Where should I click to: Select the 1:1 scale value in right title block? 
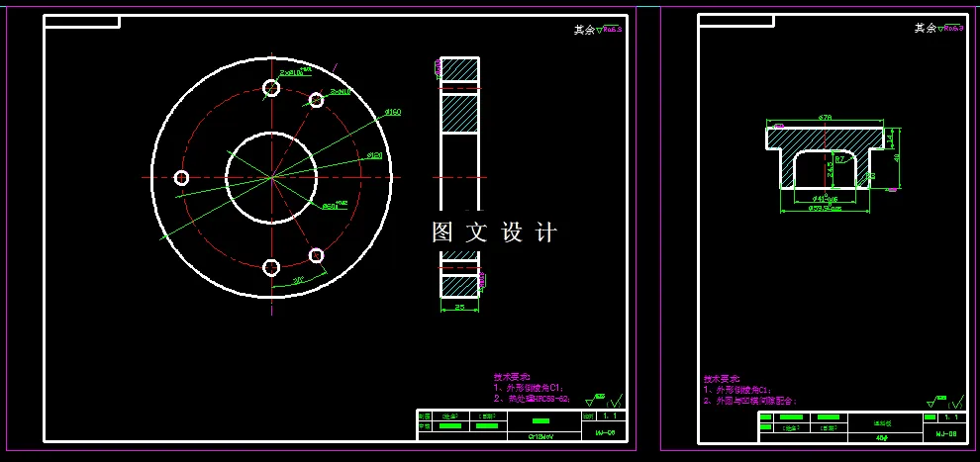coord(952,417)
